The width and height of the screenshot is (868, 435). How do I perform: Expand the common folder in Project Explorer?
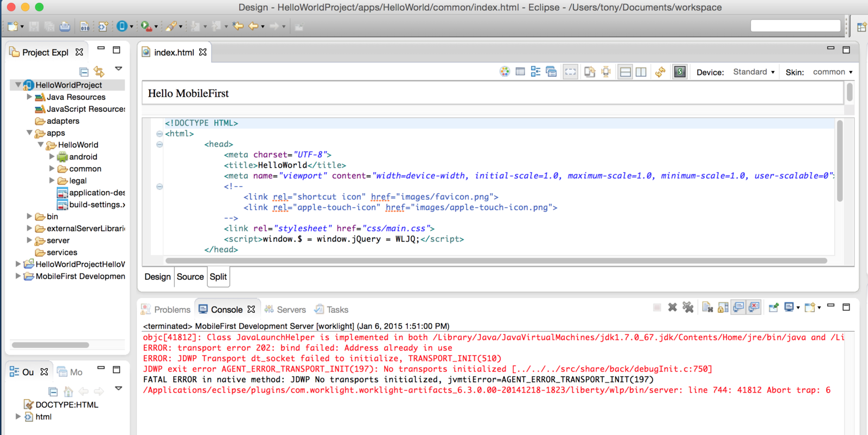52,168
